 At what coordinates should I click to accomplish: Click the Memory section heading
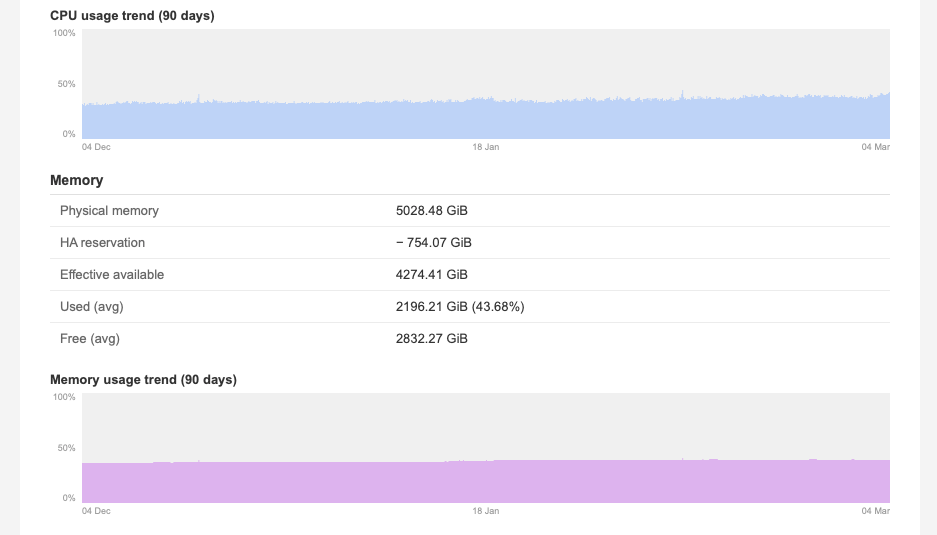[77, 181]
